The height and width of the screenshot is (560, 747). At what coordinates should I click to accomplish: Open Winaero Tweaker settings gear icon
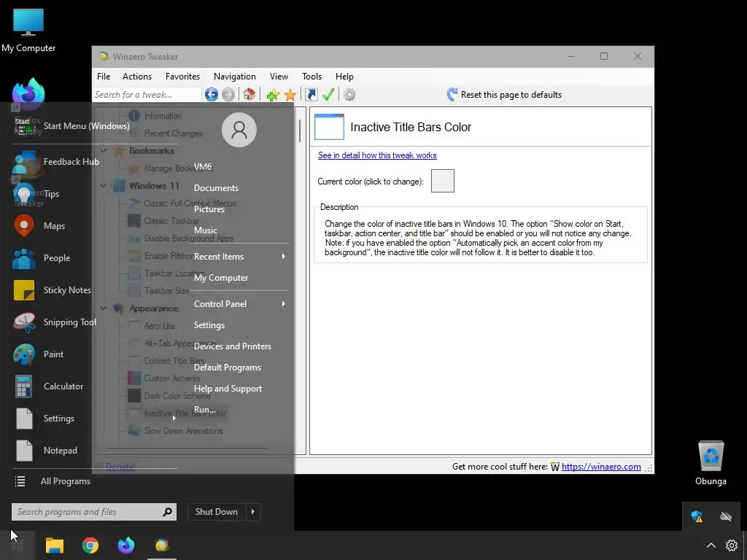pos(349,94)
